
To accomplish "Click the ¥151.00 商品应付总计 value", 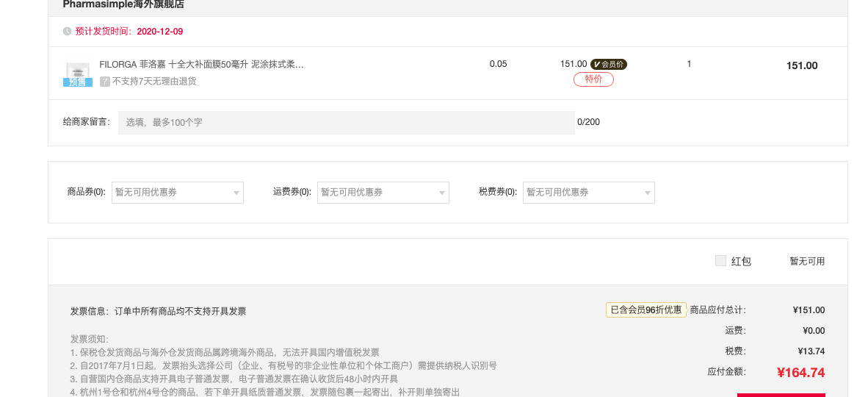I will (x=809, y=310).
